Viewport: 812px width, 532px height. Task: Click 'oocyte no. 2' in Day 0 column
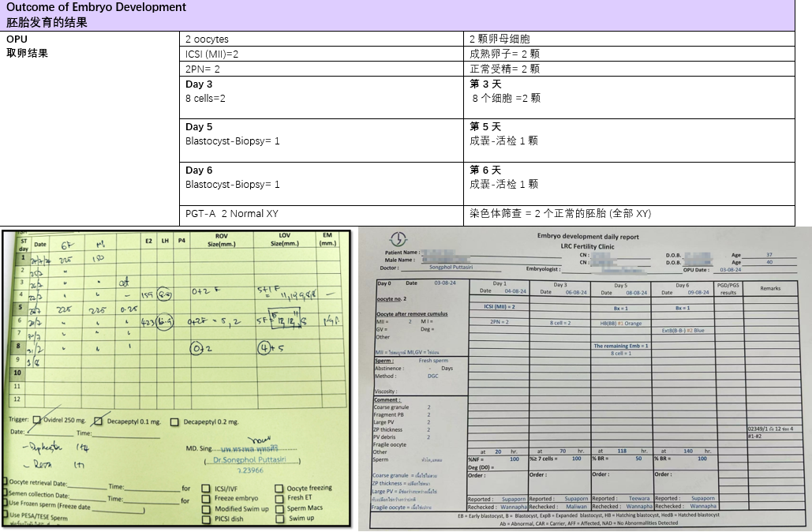tap(391, 299)
